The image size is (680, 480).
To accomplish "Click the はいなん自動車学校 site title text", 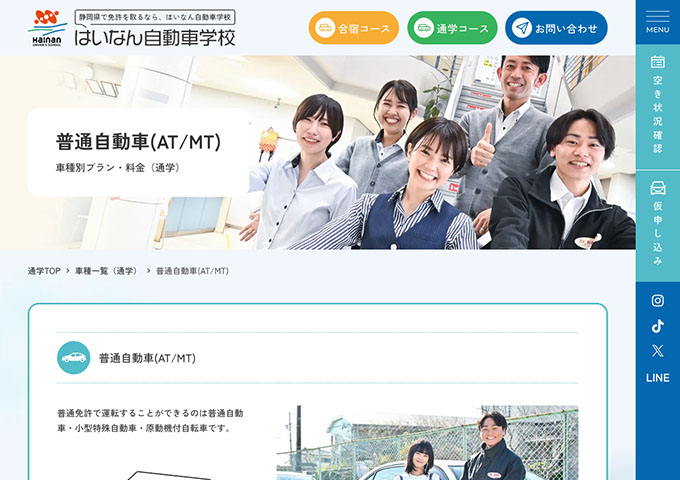I will pyautogui.click(x=155, y=37).
